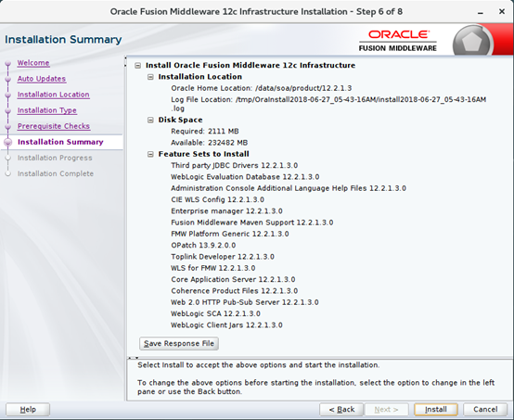Collapse the Disk Space section
This screenshot has height=420, width=514.
coord(150,120)
